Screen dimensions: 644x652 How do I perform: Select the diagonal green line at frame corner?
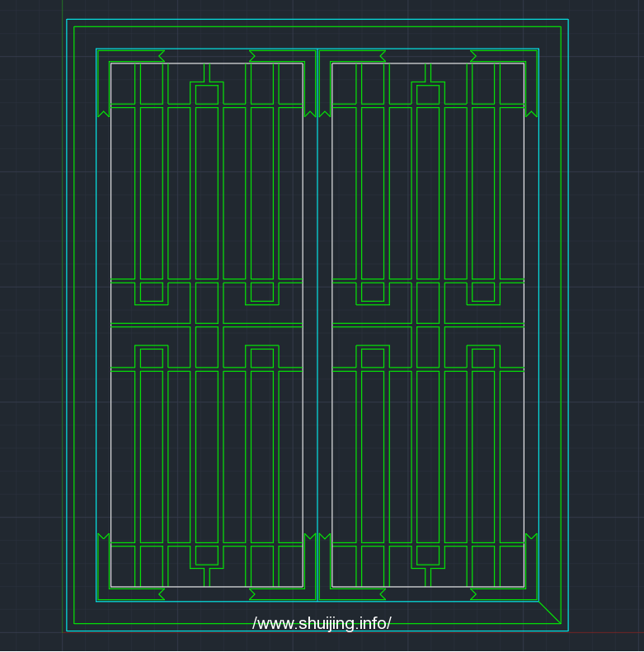pos(550,612)
